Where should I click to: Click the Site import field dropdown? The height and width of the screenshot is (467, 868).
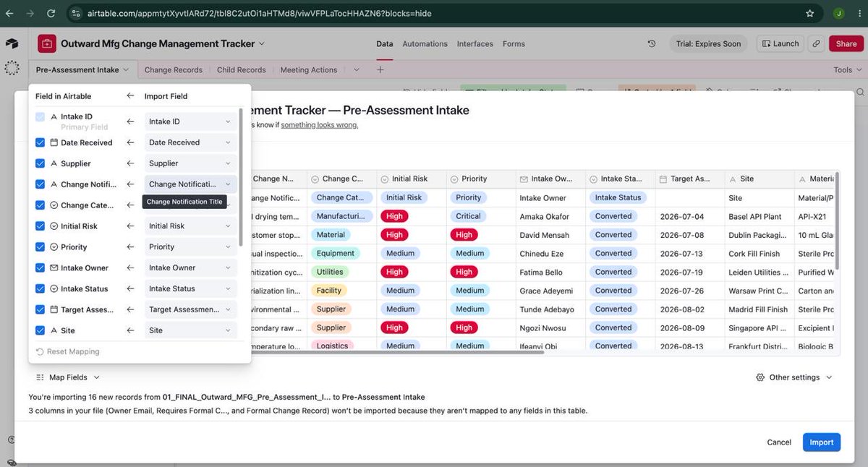click(190, 330)
